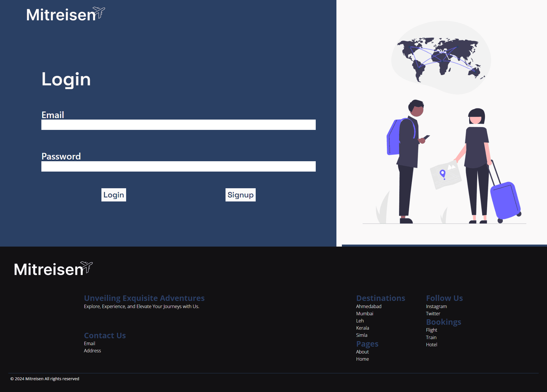This screenshot has width=547, height=392.
Task: Select the Train booking link
Action: tap(431, 337)
